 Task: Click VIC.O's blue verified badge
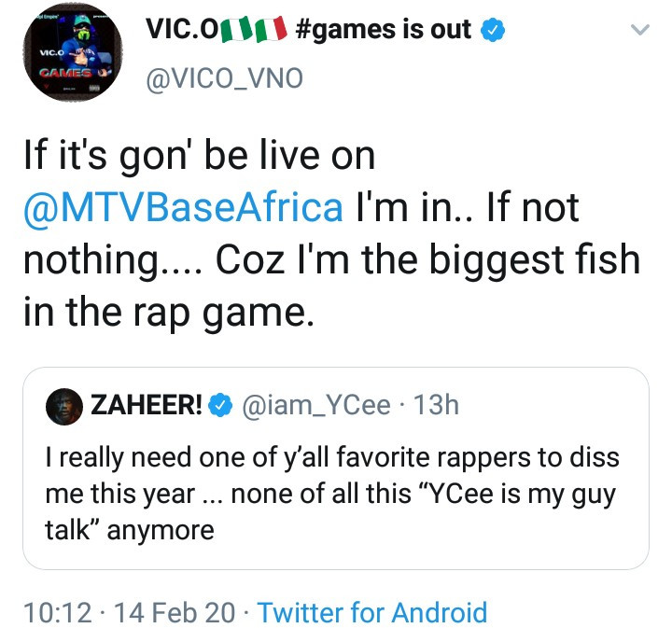[493, 31]
